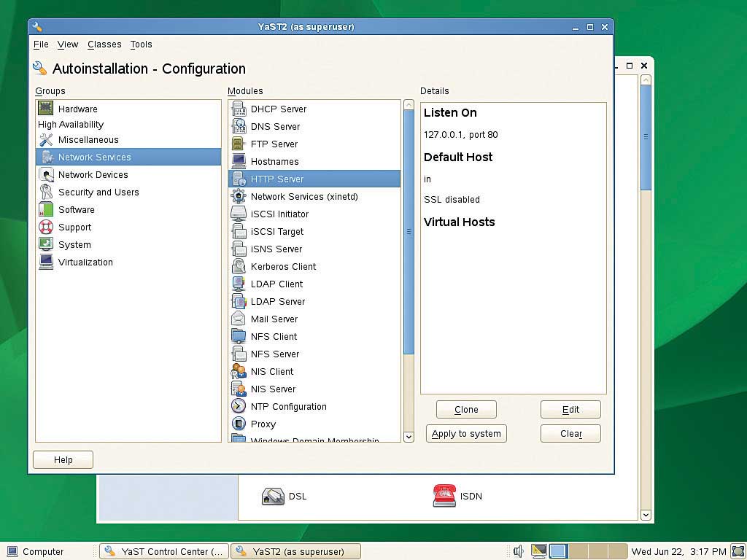
Task: Select the Hardware group icon
Action: (46, 109)
